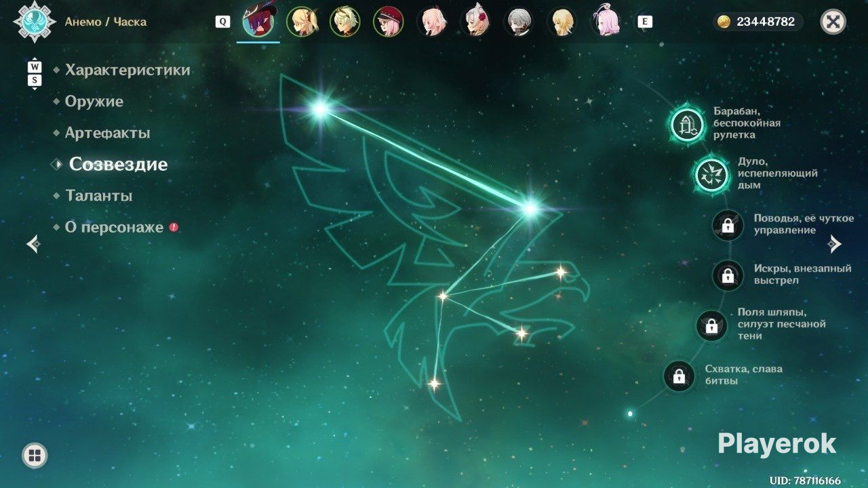Open the Таланты tab
The image size is (868, 488).
(x=98, y=196)
